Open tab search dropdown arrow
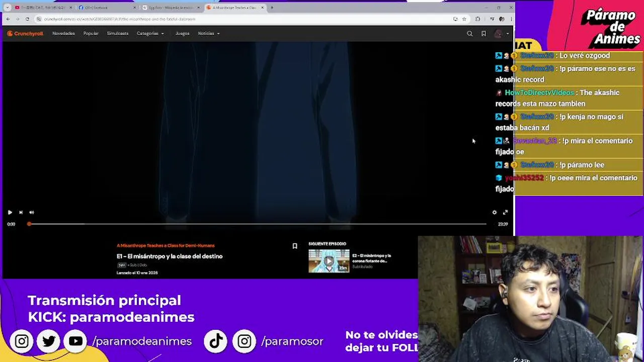The height and width of the screenshot is (362, 644). click(x=7, y=8)
